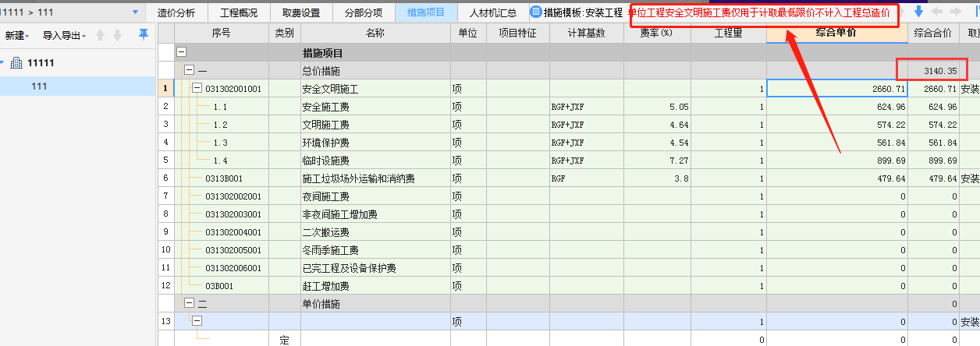Collapse the 11111 project tree node
Screen dimensions: 980x346
(2, 63)
